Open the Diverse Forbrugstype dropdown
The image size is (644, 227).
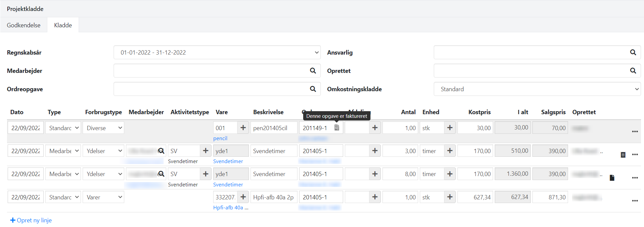[x=103, y=128]
